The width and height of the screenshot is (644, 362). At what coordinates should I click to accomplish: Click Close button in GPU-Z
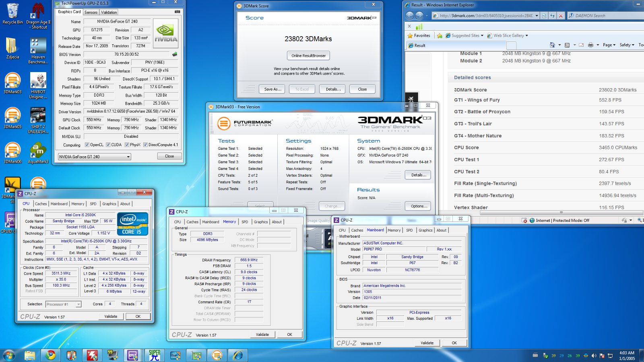pos(169,156)
